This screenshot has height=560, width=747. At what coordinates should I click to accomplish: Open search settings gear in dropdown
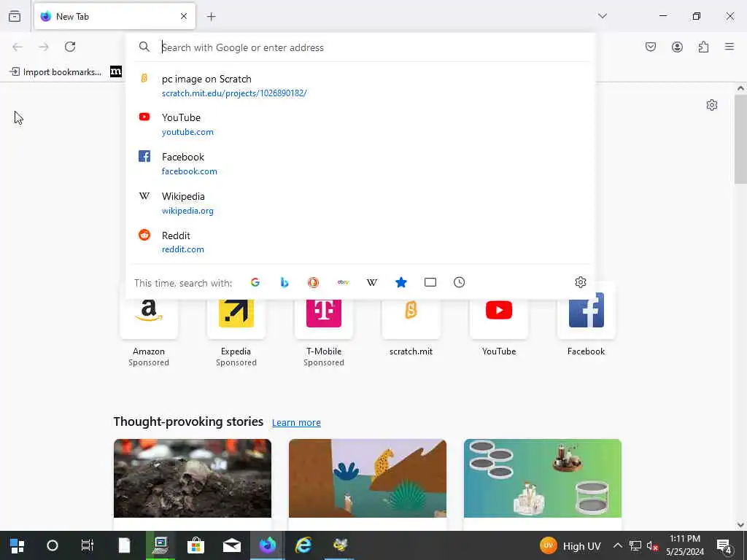(x=580, y=282)
